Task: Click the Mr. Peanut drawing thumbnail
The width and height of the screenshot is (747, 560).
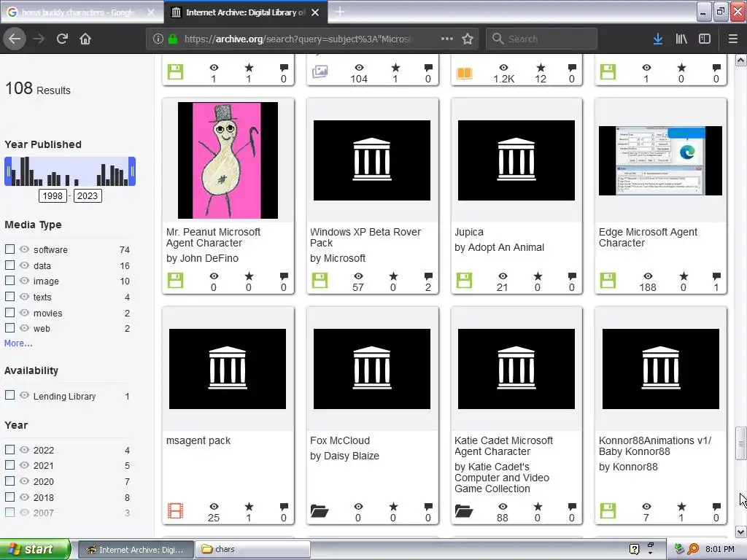Action: click(228, 160)
